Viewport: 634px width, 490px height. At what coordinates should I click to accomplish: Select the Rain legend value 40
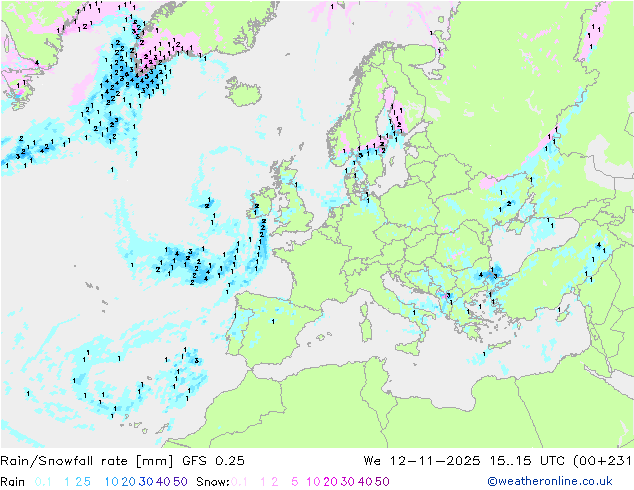[163, 482]
